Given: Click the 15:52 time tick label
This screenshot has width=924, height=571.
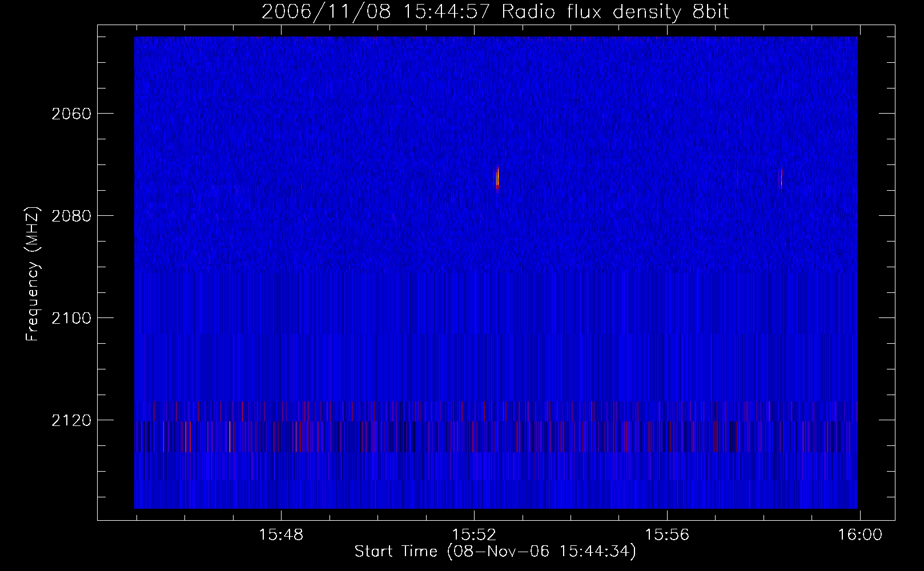Looking at the screenshot, I should (474, 535).
